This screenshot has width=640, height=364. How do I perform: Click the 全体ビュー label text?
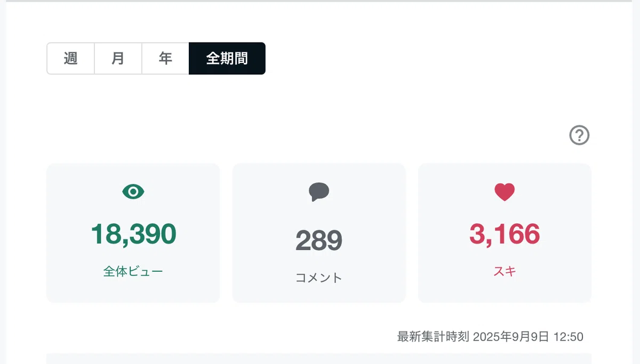tap(133, 271)
